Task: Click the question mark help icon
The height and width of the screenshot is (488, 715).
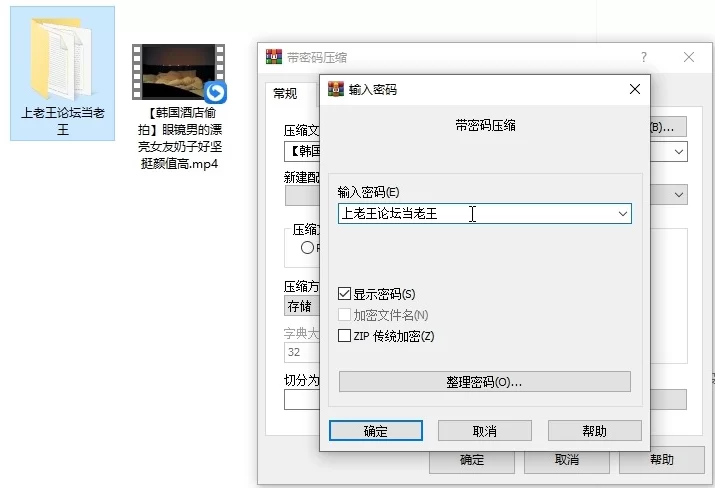Action: [x=643, y=57]
